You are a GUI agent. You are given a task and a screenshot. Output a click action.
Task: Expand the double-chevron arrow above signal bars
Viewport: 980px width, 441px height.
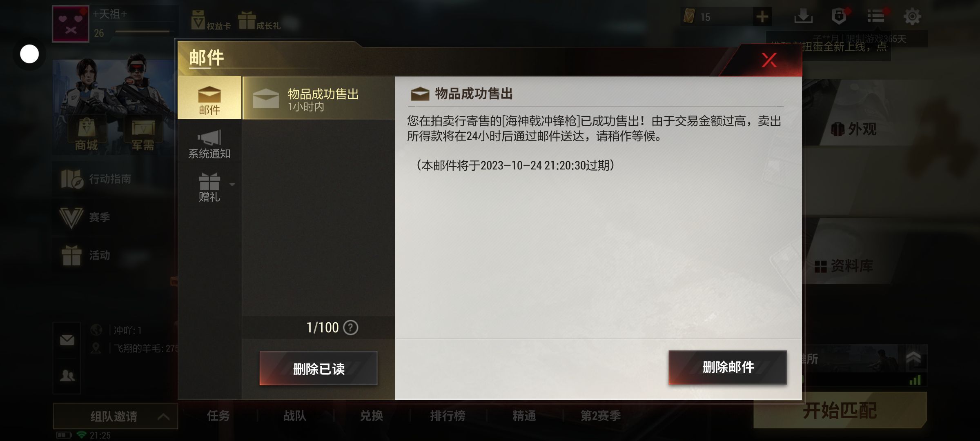pyautogui.click(x=913, y=358)
